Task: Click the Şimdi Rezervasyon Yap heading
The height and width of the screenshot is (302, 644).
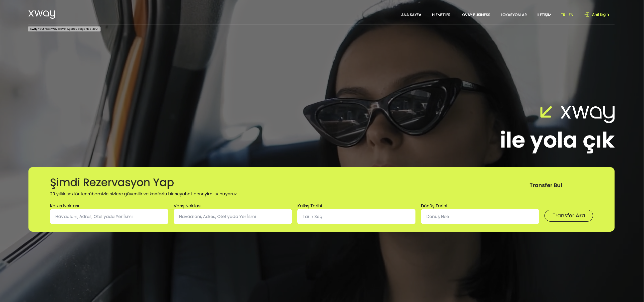Action: pos(112,182)
